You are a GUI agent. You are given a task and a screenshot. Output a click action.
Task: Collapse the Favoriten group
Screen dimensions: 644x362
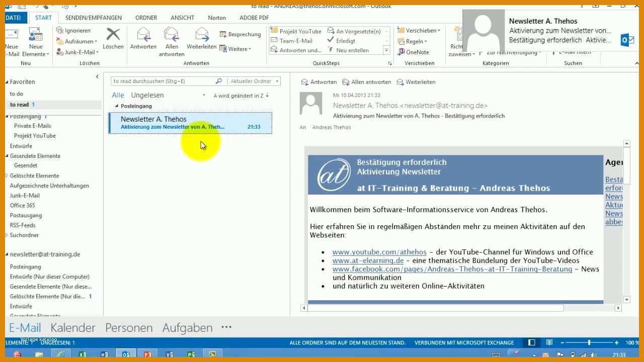pos(7,82)
